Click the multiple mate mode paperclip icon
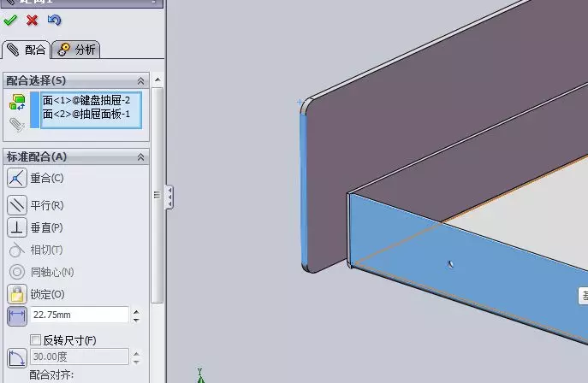Screen dimensions: 588x383 pos(17,125)
